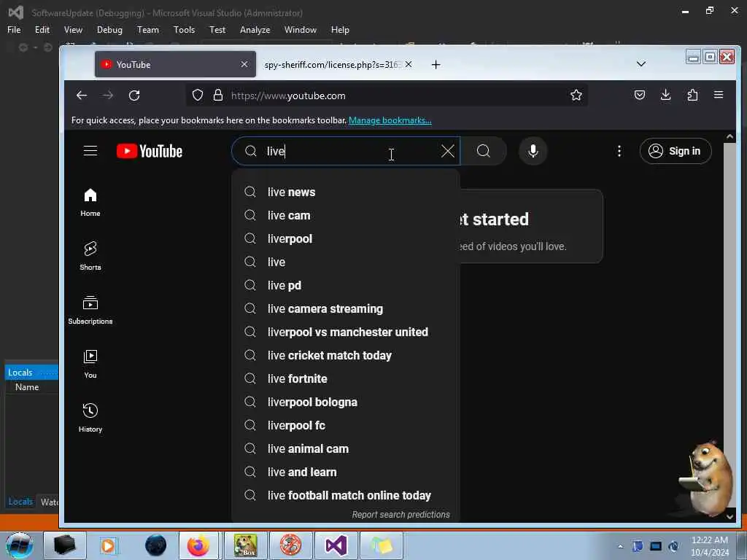Screen dimensions: 747x560
Task: Select the YouTube browser tab
Action: click(175, 64)
